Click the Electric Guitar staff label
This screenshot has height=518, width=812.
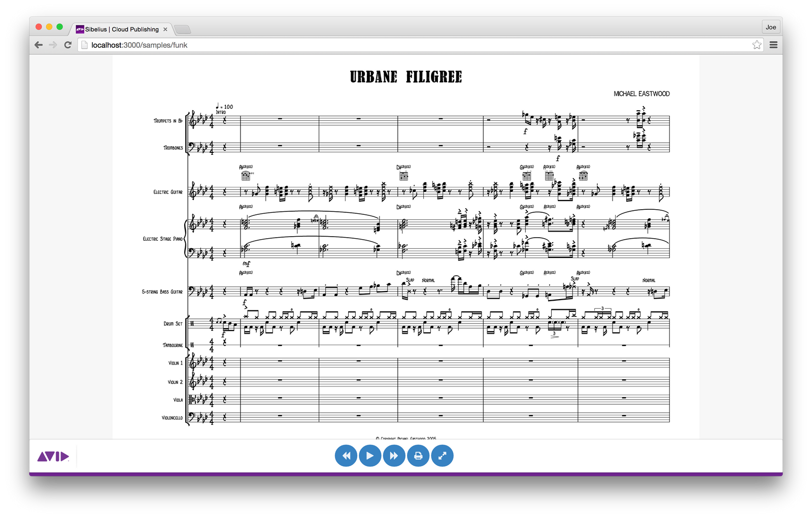pos(168,192)
